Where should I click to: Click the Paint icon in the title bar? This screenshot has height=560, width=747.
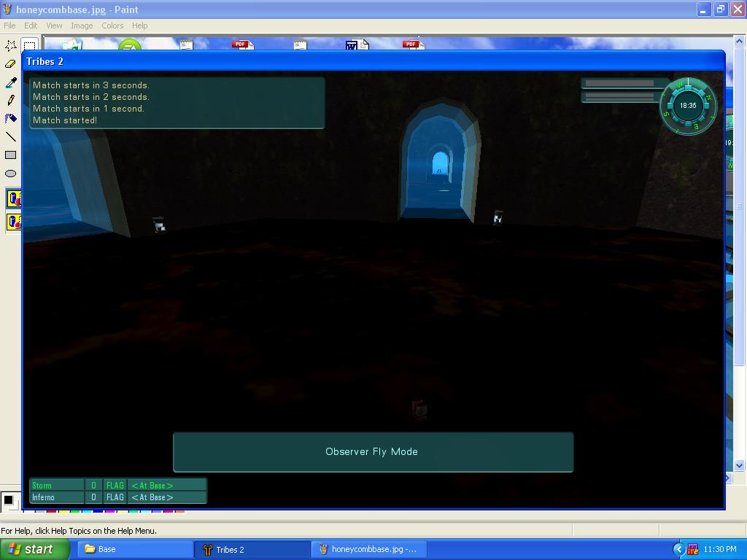point(7,9)
